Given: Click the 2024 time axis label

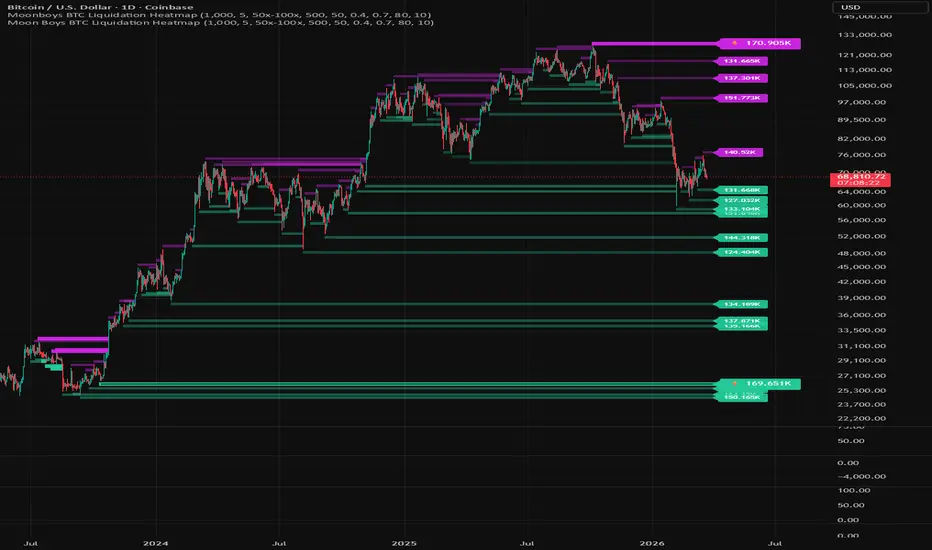Looking at the screenshot, I should (156, 543).
